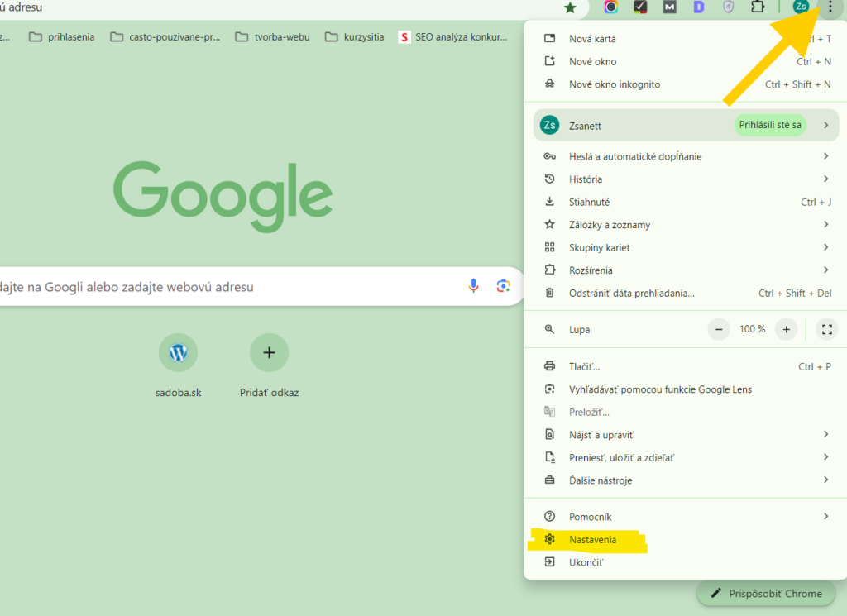The height and width of the screenshot is (616, 847).
Task: Decrease zoom with the minus button
Action: point(719,329)
